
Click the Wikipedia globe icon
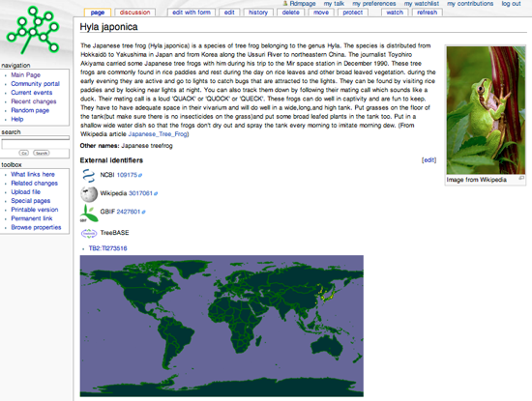pyautogui.click(x=89, y=194)
